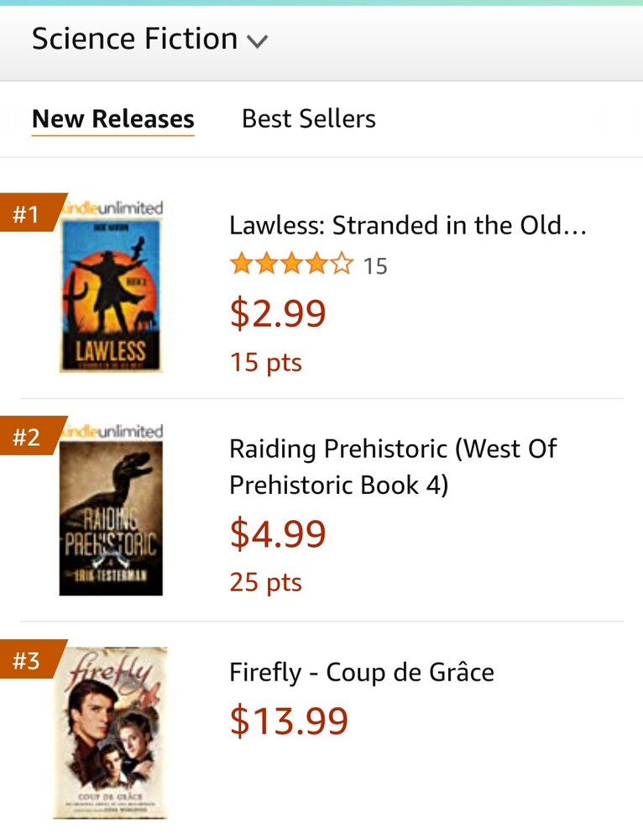Click the #3 rank badge

pyautogui.click(x=28, y=660)
